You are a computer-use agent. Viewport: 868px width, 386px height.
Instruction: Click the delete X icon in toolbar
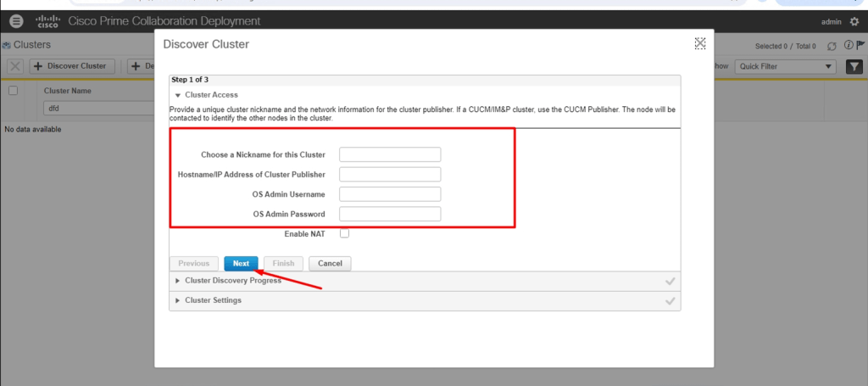tap(15, 66)
